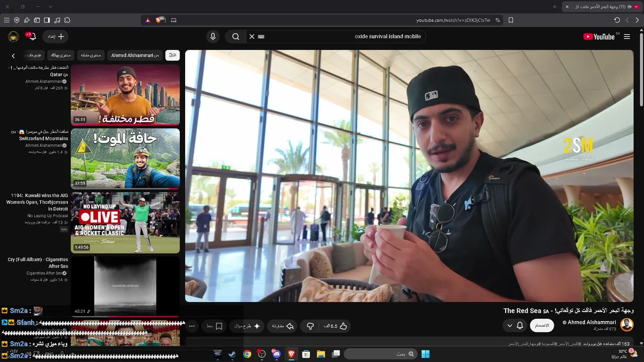The height and width of the screenshot is (362, 644).
Task: Open Steam from the taskbar
Action: click(232, 354)
